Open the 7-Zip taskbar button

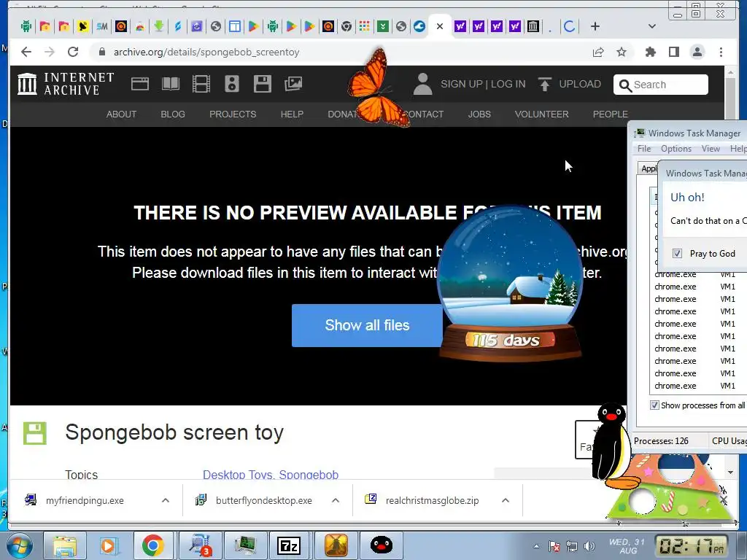(289, 545)
